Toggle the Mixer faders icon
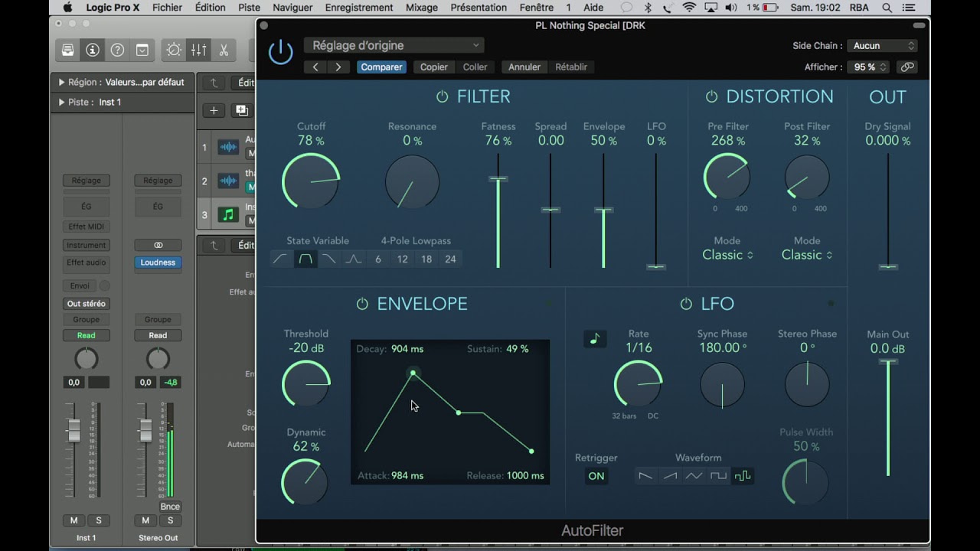This screenshot has height=551, width=980. pyautogui.click(x=198, y=50)
